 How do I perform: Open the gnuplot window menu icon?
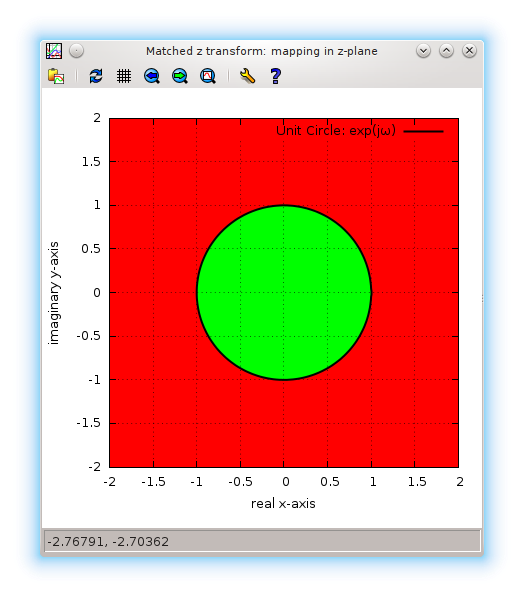pyautogui.click(x=54, y=51)
